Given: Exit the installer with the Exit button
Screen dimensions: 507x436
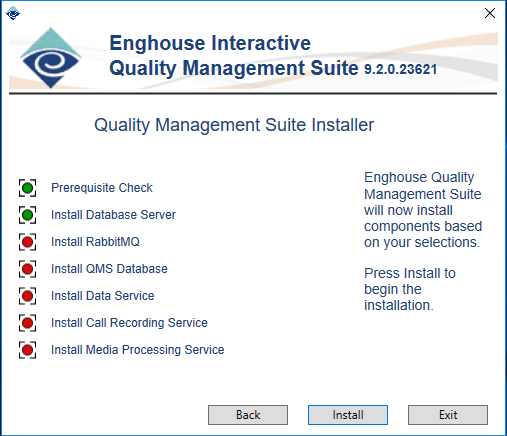Looking at the screenshot, I should (448, 415).
